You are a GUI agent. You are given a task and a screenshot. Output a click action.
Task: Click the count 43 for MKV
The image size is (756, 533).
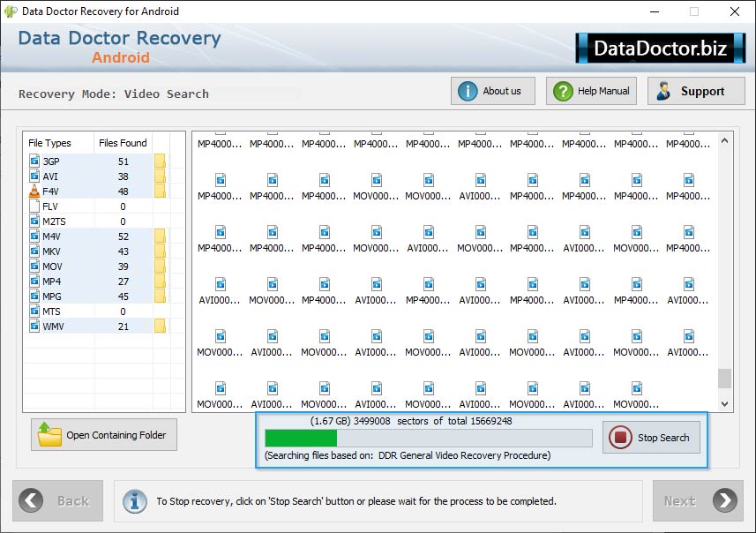[x=124, y=251]
